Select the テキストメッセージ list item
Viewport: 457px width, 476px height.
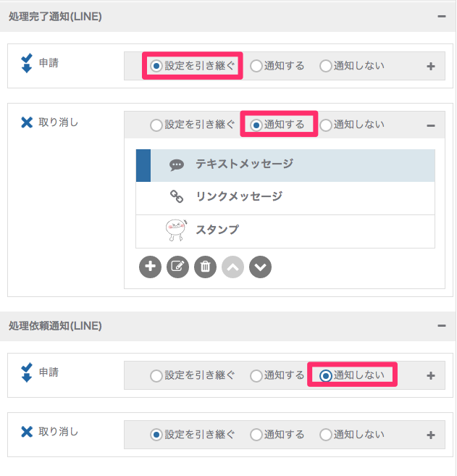(285, 165)
